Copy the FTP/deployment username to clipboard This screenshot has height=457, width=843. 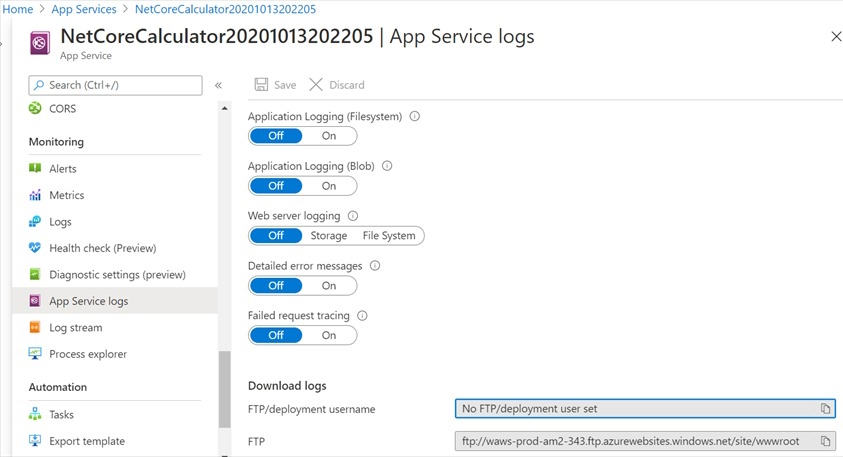[825, 408]
